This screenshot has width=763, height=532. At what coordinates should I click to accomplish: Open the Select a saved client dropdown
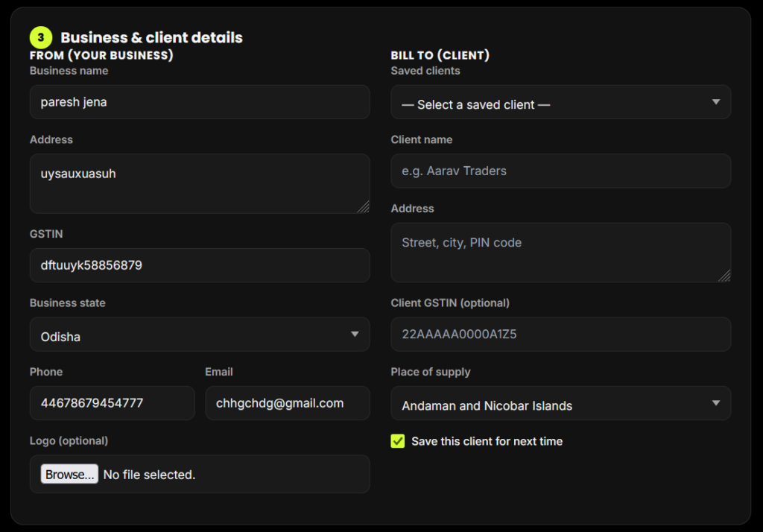point(560,102)
